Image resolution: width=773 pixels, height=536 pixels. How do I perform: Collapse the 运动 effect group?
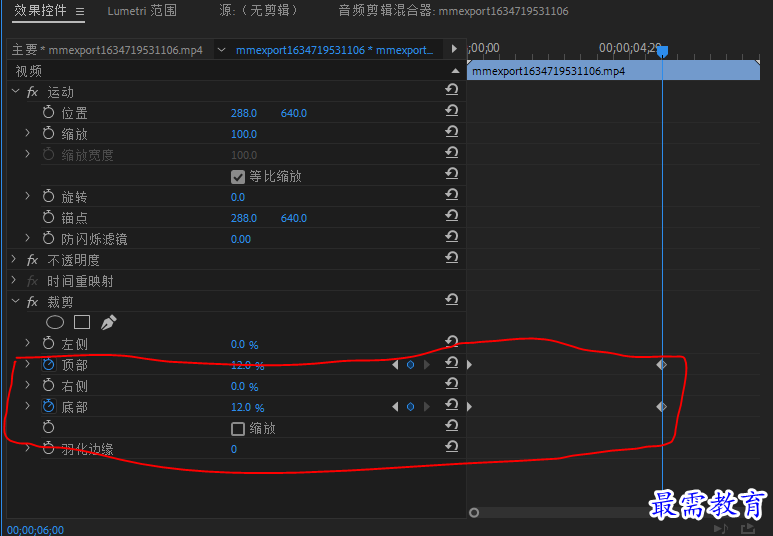tap(15, 92)
